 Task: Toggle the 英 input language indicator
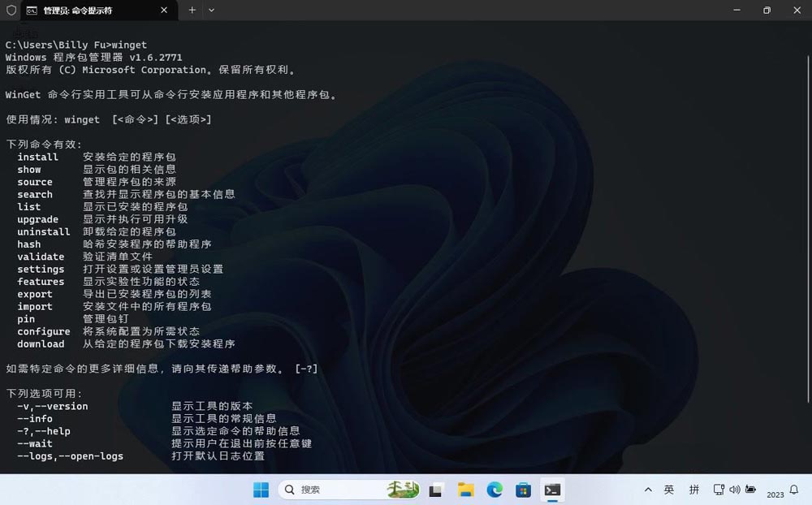click(x=669, y=490)
